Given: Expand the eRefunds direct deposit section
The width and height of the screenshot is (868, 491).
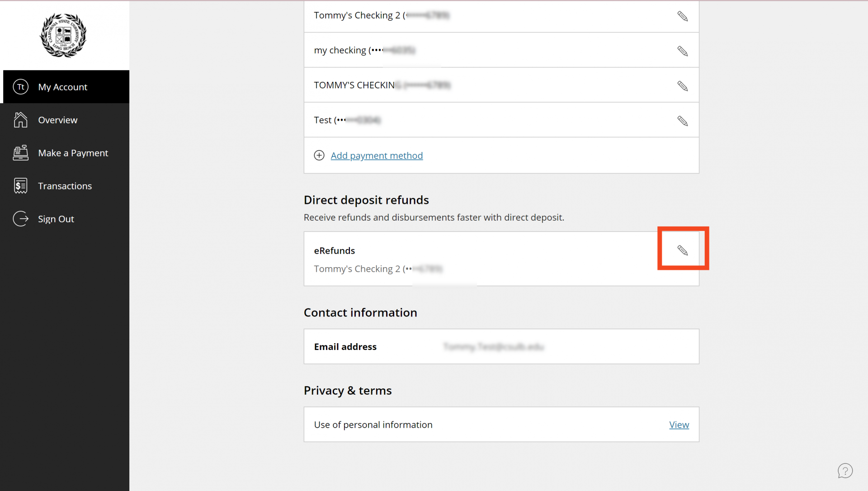Looking at the screenshot, I should tap(683, 250).
